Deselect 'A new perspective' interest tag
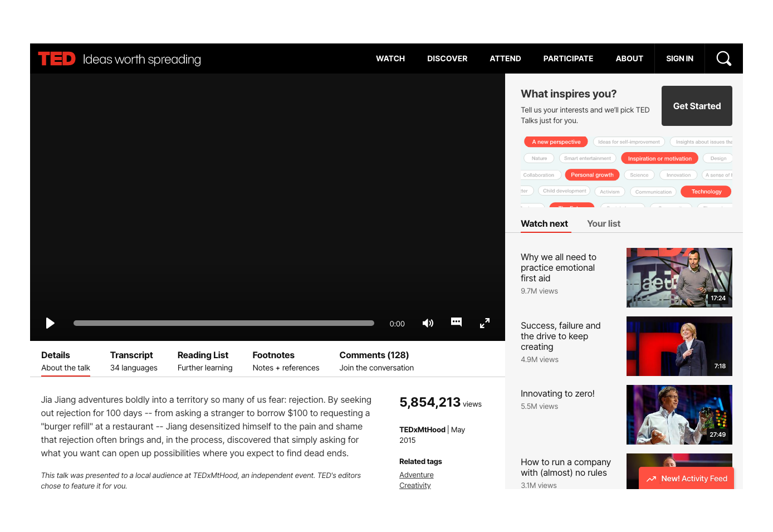The image size is (773, 532). click(556, 142)
